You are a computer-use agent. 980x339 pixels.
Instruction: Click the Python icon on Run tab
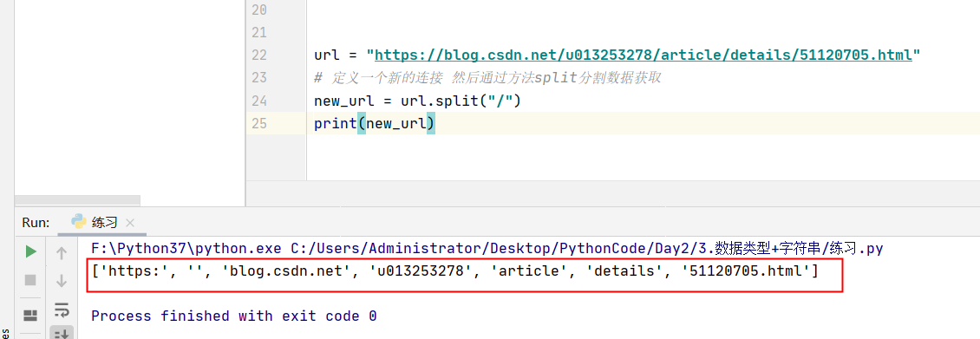[x=79, y=222]
